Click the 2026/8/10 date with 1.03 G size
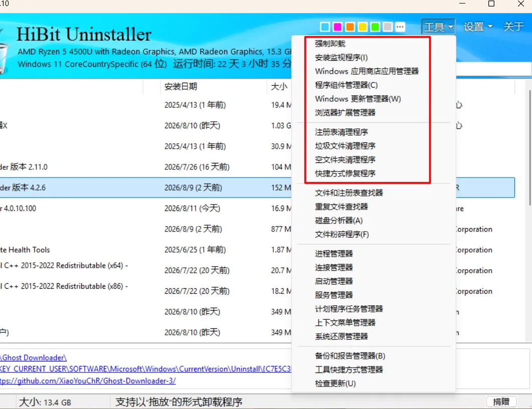532x409 pixels. [193, 126]
